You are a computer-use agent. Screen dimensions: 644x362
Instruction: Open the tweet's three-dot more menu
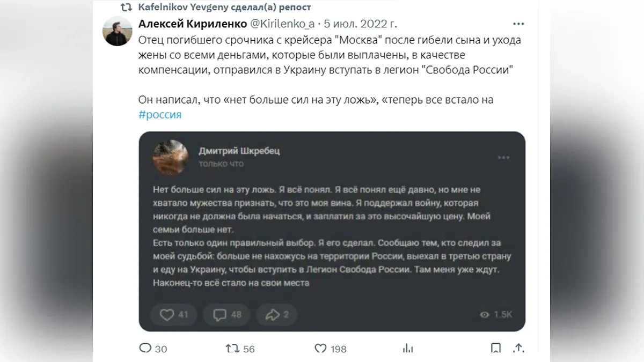coord(518,24)
